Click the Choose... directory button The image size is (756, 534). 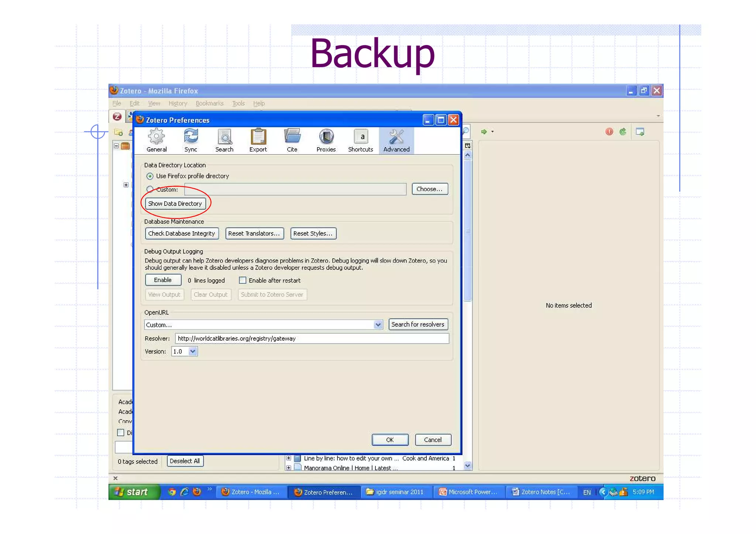point(430,189)
